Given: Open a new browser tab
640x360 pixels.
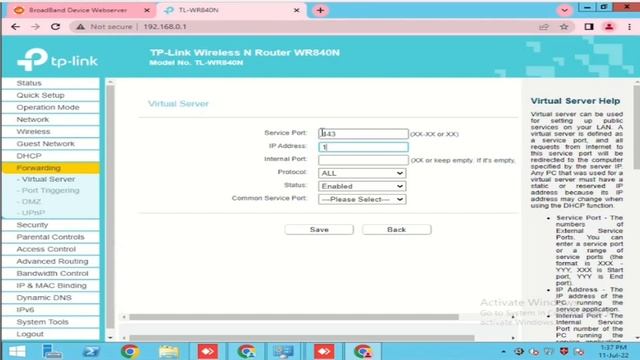Looking at the screenshot, I should (320, 11).
